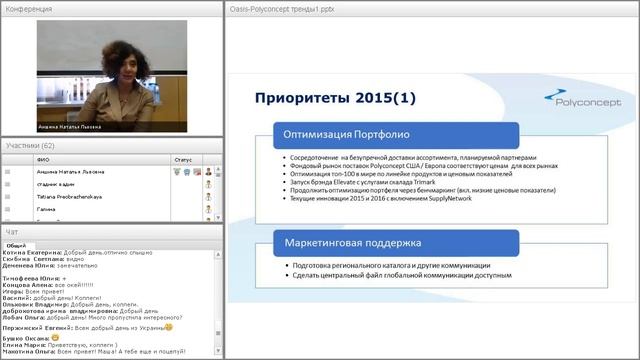This screenshot has height=360, width=640.
Task: Click Ольховик Владимир's chat message
Action: click(70, 304)
